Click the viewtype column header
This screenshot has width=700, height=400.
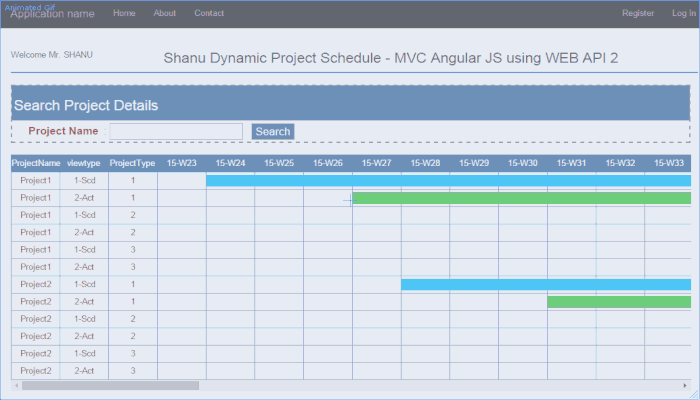[84, 163]
